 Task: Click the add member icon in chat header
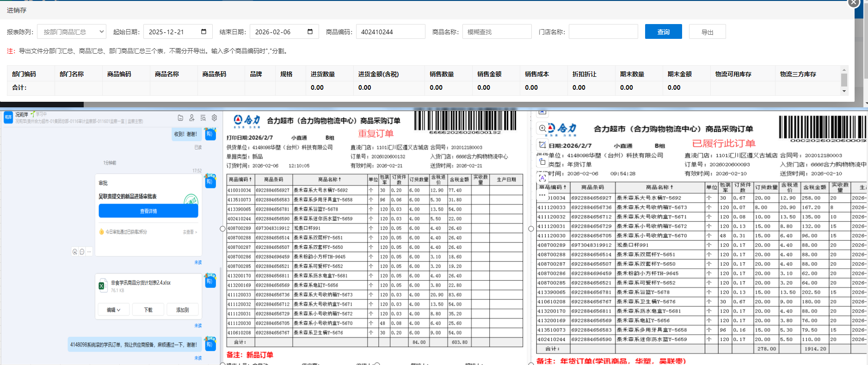[191, 118]
